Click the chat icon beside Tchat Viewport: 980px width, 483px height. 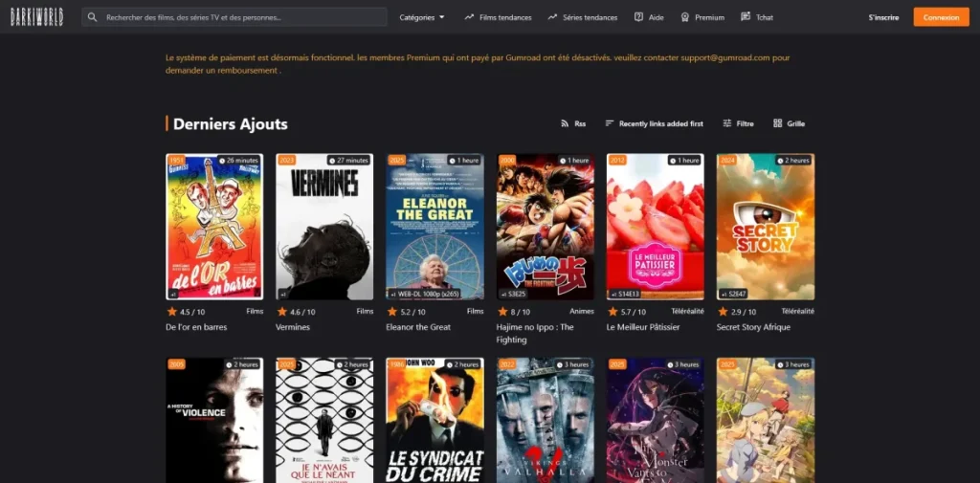click(x=746, y=17)
